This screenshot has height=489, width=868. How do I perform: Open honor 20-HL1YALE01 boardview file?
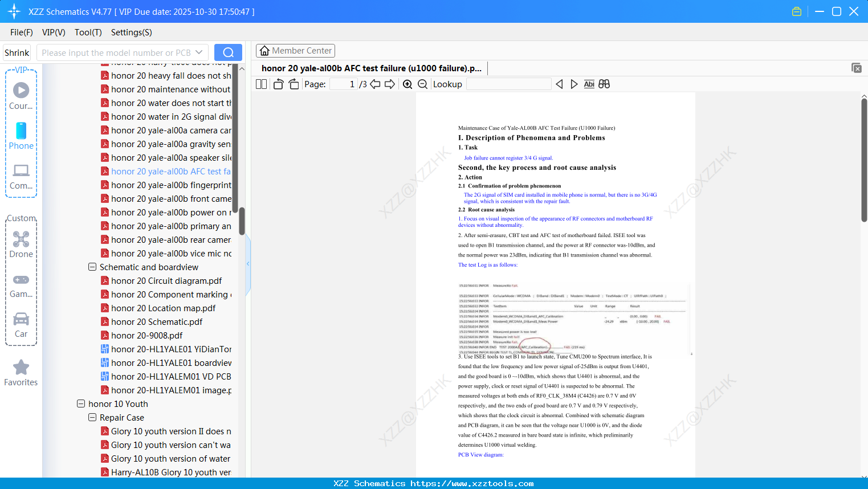tap(166, 363)
